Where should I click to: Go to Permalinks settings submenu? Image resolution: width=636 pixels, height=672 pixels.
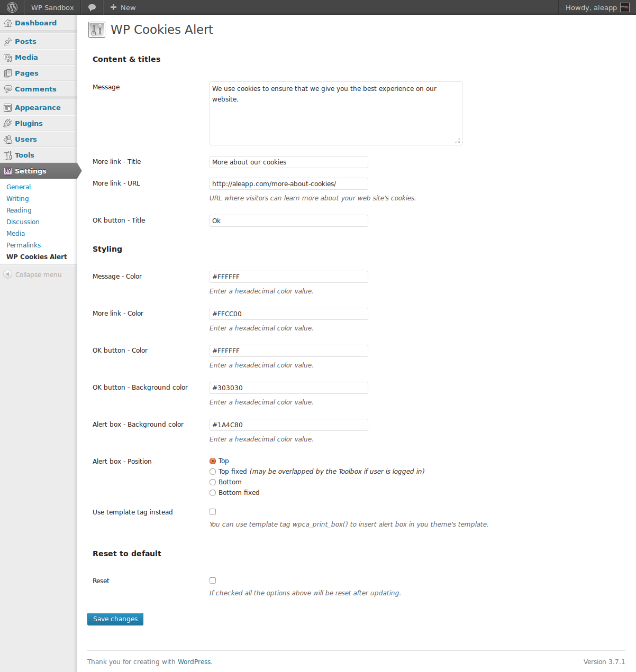[x=24, y=245]
